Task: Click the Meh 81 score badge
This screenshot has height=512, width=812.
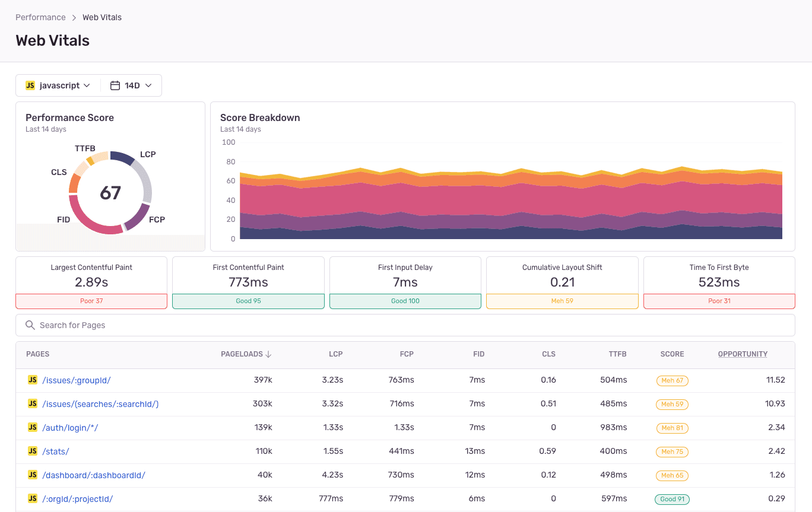Action: click(672, 428)
